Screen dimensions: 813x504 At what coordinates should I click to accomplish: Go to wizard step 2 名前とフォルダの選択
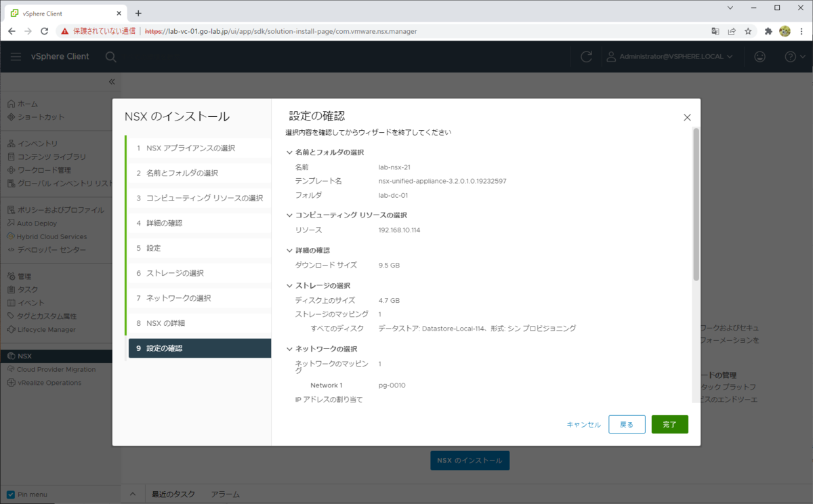coord(199,173)
